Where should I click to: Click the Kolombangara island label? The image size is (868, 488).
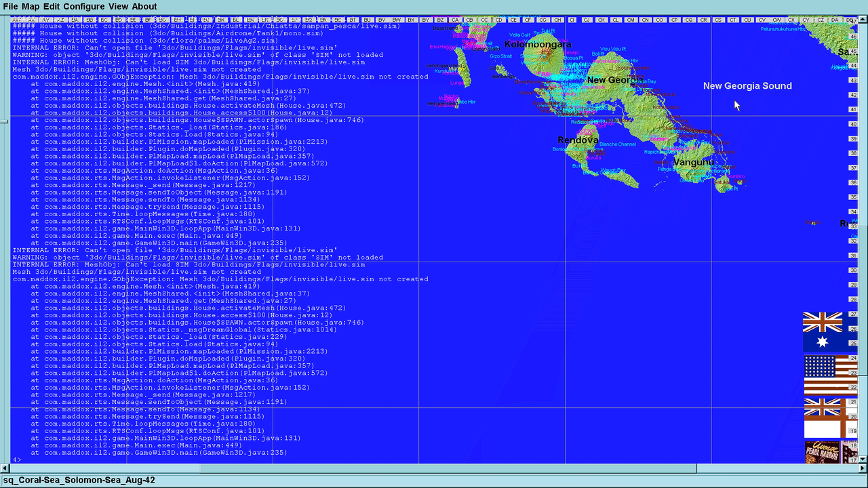pos(538,44)
